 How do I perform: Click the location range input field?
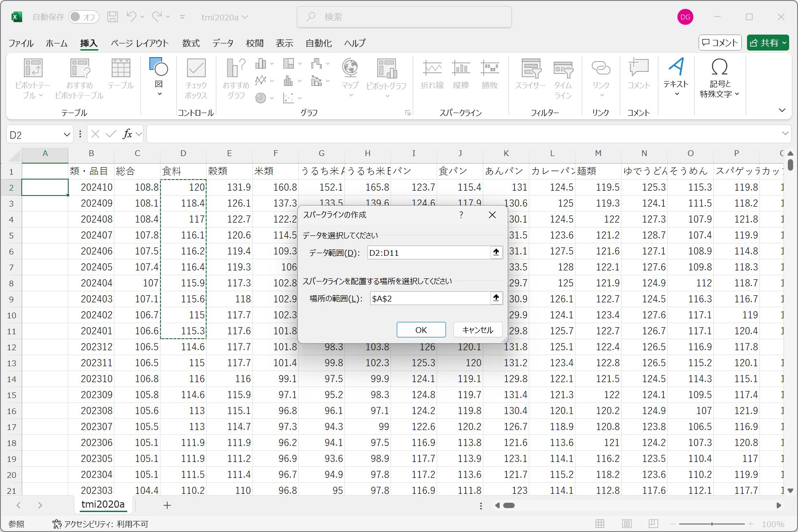[x=430, y=298]
